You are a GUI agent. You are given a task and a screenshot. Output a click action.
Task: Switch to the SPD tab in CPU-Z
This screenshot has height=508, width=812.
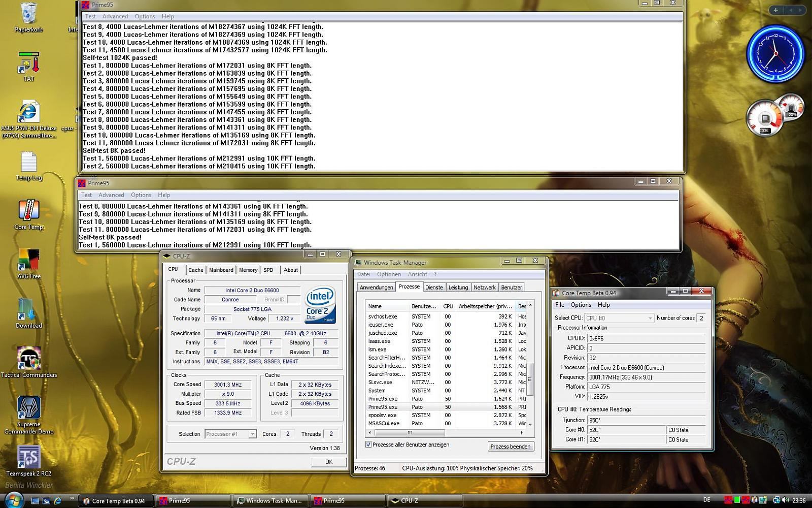pyautogui.click(x=268, y=270)
